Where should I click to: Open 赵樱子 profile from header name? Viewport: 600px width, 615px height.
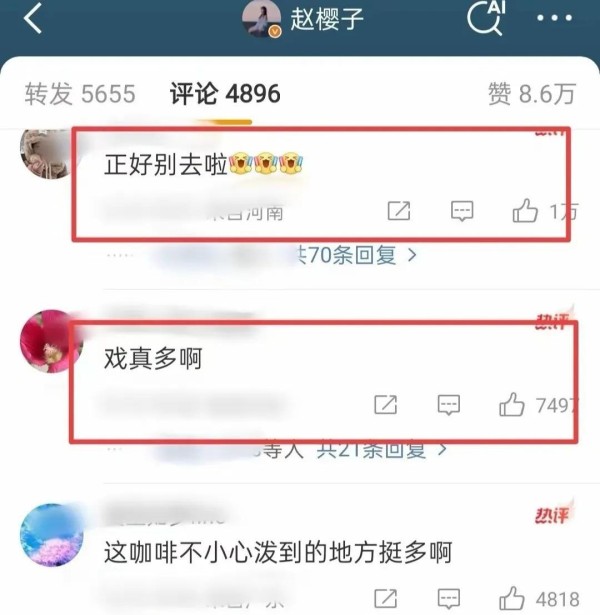click(x=327, y=18)
